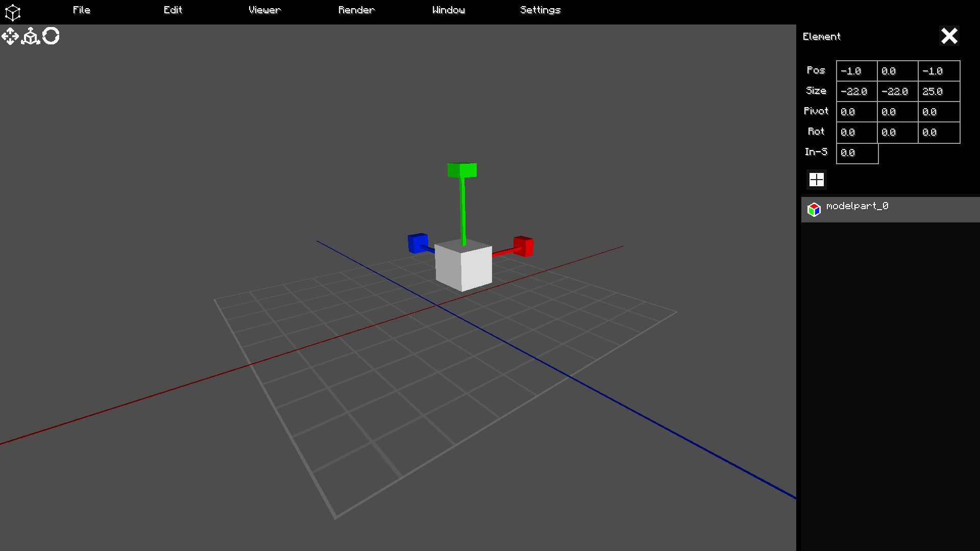Click the colored cube icon beside modelpart_0
Image resolution: width=980 pixels, height=551 pixels.
(x=814, y=209)
